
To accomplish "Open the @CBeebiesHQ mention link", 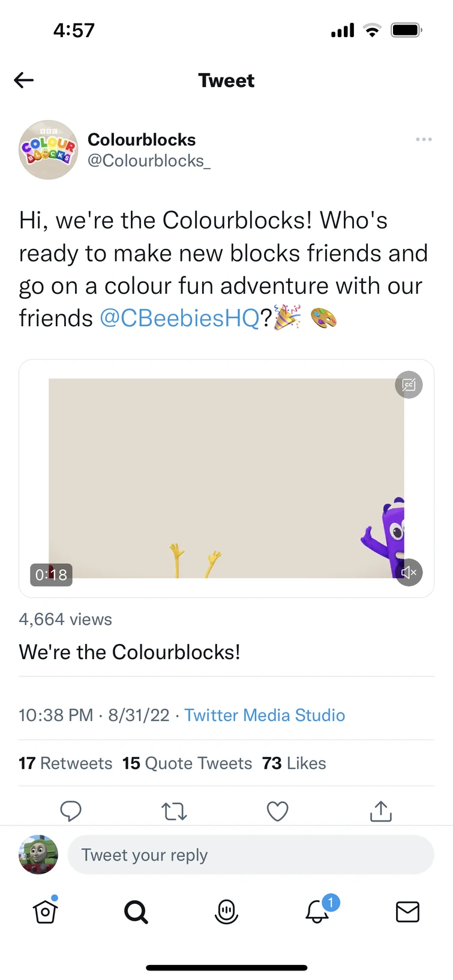I will [179, 318].
